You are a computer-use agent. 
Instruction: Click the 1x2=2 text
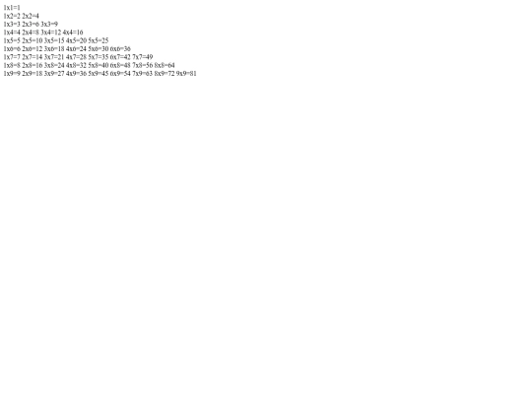12,16
